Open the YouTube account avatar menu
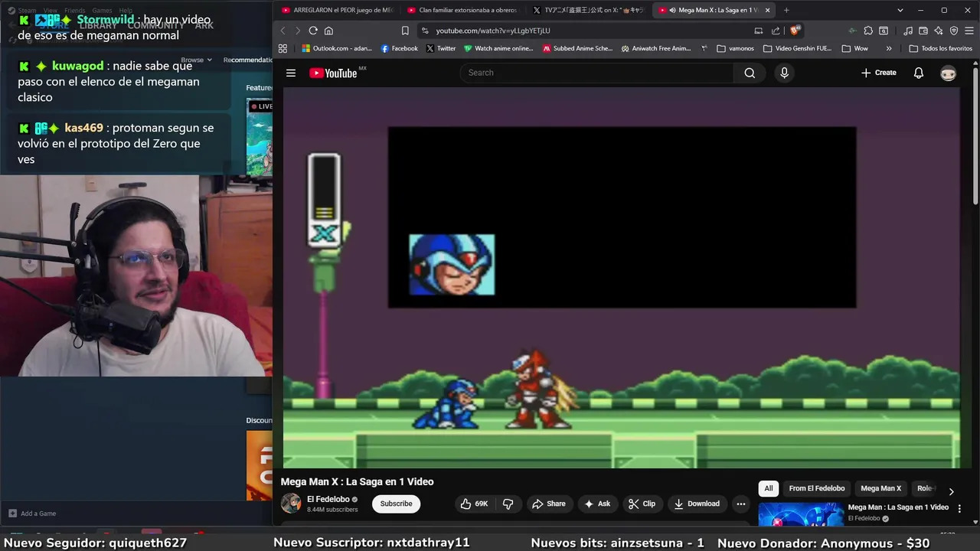The height and width of the screenshot is (551, 980). coord(949,73)
